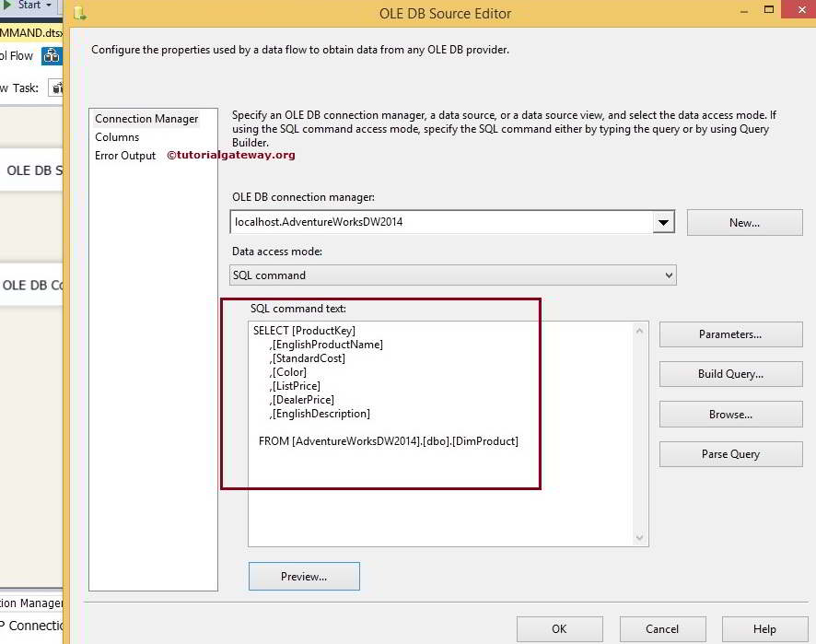Minimize the OLE DB Source Editor window

pyautogui.click(x=744, y=10)
